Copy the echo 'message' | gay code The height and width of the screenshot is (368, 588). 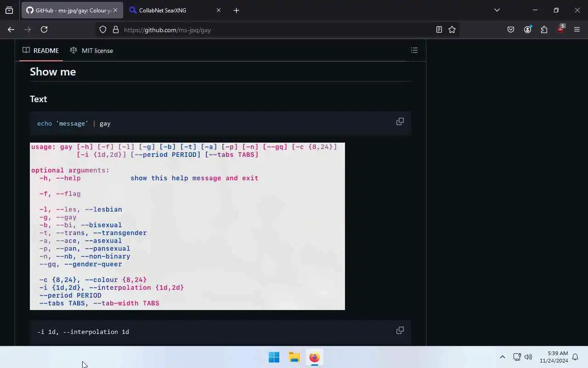(x=400, y=121)
